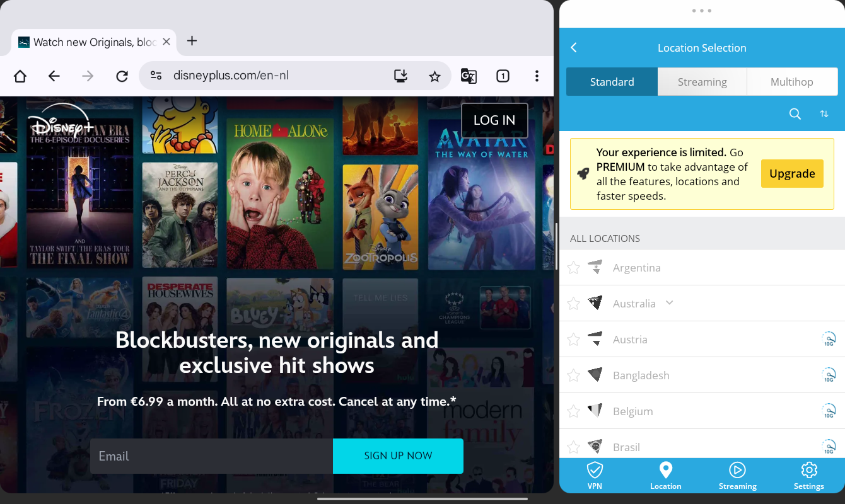Open the Home Alone poster
Image resolution: width=845 pixels, height=504 pixels.
[x=281, y=194]
